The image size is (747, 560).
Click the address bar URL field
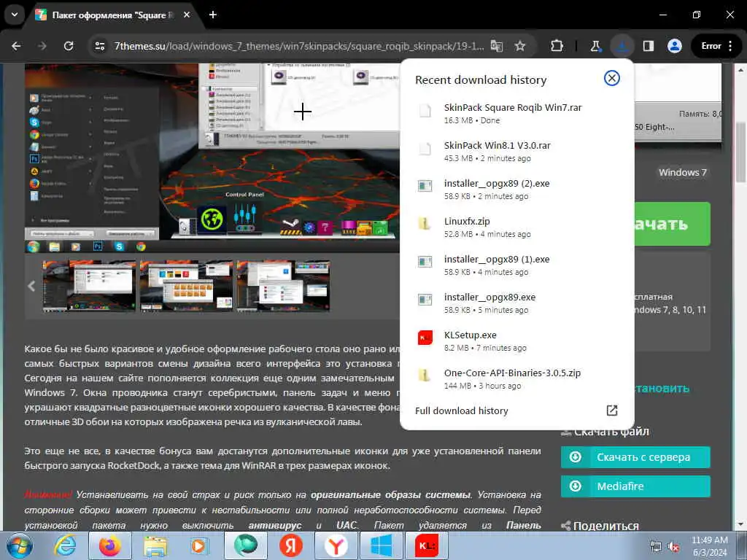click(298, 46)
